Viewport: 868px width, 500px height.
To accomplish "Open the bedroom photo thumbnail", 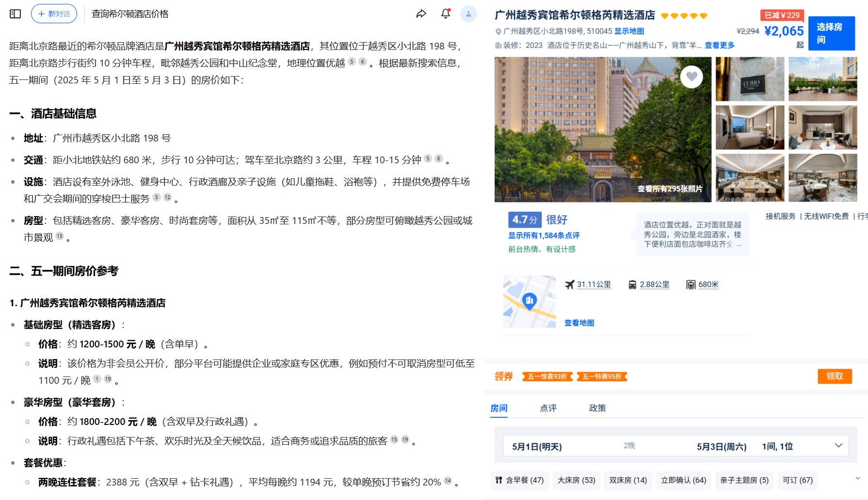I will (x=750, y=127).
